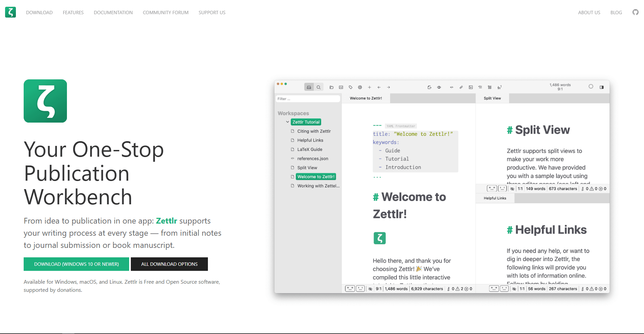
Task: Insert a link with the chain icon
Action: [x=461, y=87]
